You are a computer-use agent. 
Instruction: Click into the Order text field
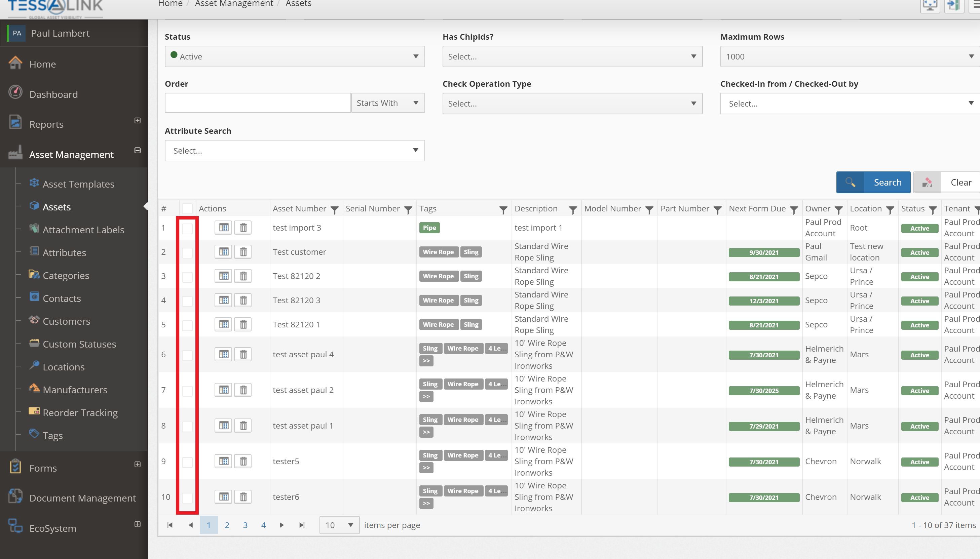(x=258, y=103)
